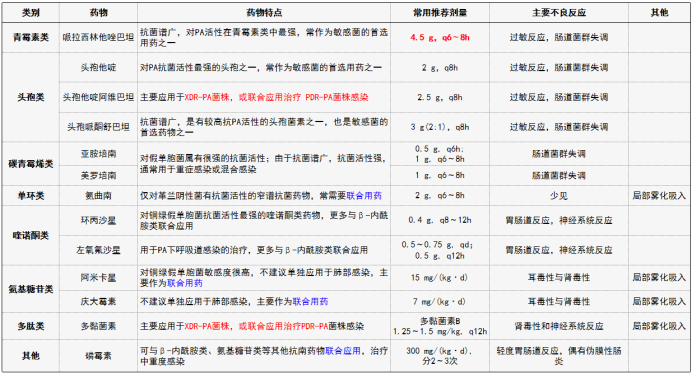Select 胃肠道反应 cell in 左氧氟沙星 row
Screen dimensions: 692x375
click(x=559, y=250)
